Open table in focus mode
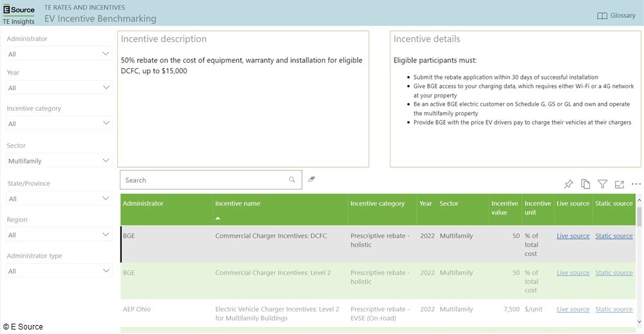The width and height of the screenshot is (644, 334). [x=620, y=185]
